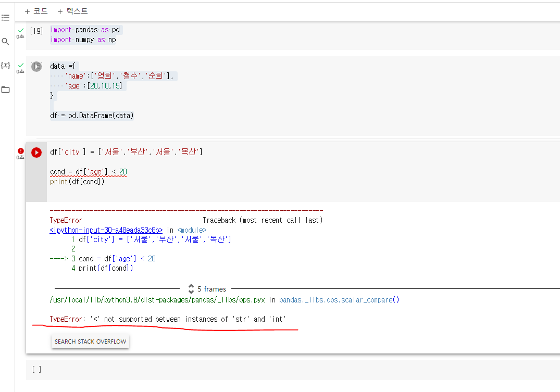Click the 'import numpy as np' code line

[x=83, y=40]
